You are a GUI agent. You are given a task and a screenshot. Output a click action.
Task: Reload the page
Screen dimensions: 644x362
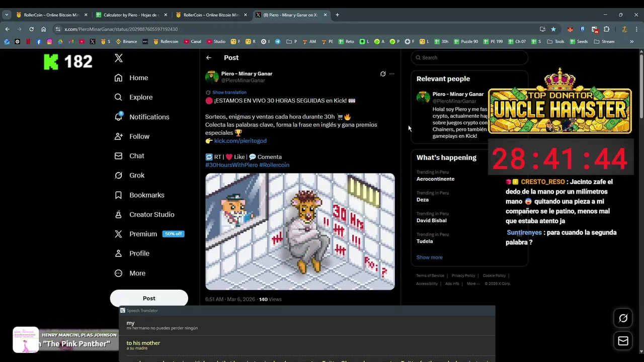pos(31,29)
